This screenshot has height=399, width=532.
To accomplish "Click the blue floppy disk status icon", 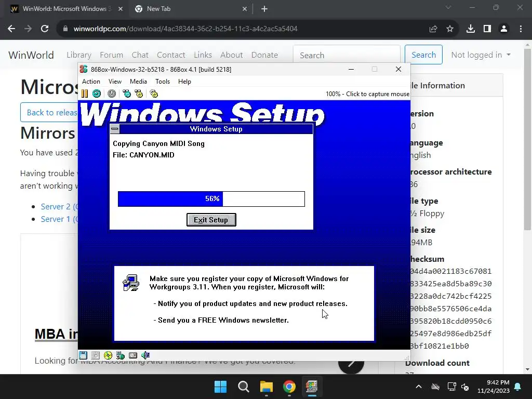I will 83,355.
